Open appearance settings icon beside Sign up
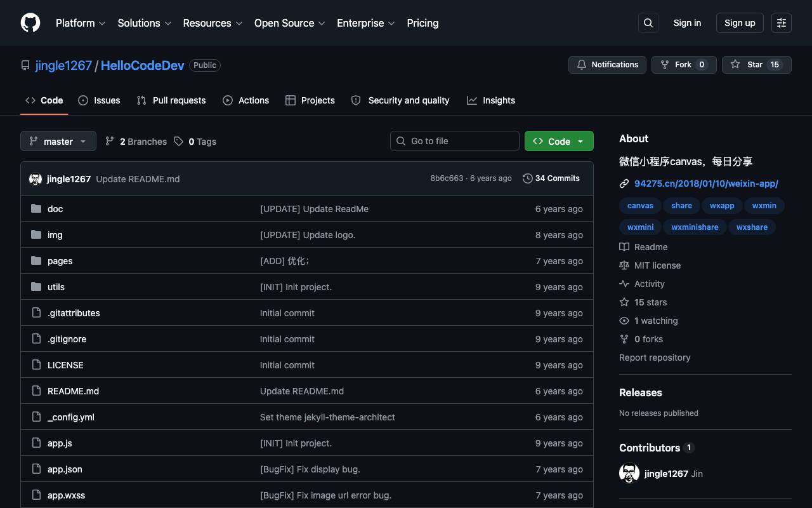The height and width of the screenshot is (508, 812). point(782,23)
